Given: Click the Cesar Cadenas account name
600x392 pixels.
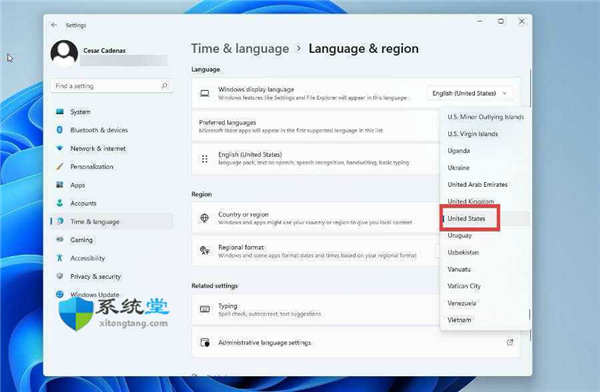Looking at the screenshot, I should tap(104, 51).
